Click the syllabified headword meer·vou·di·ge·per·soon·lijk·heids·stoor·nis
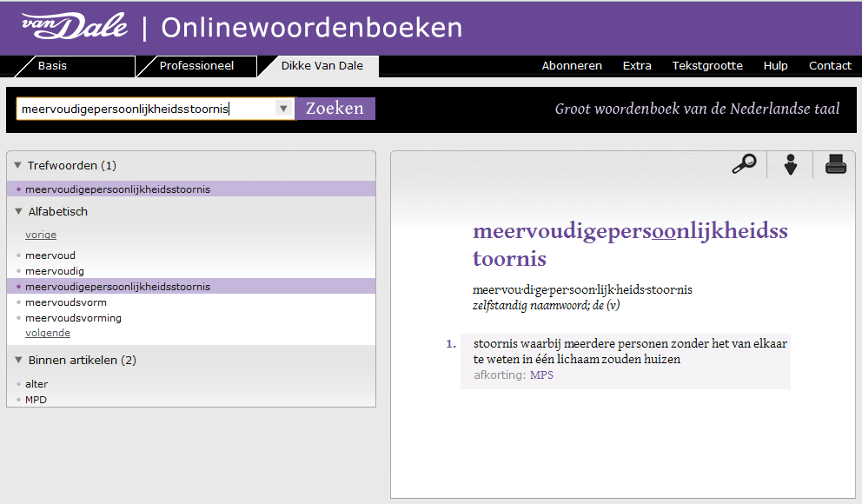 (582, 289)
